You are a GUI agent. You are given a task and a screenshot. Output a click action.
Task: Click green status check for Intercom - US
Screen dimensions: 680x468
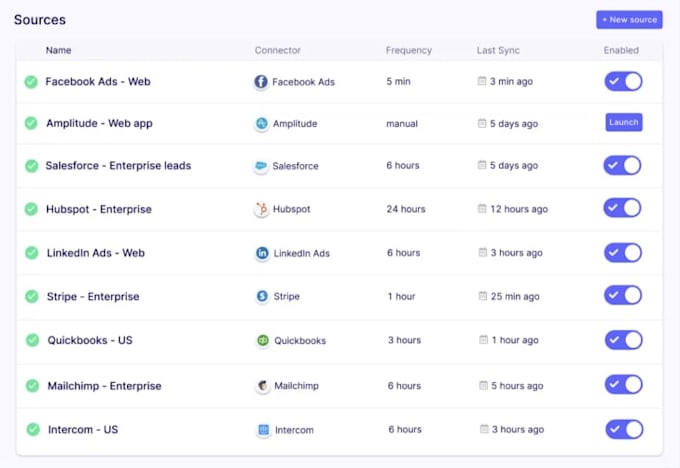33,429
